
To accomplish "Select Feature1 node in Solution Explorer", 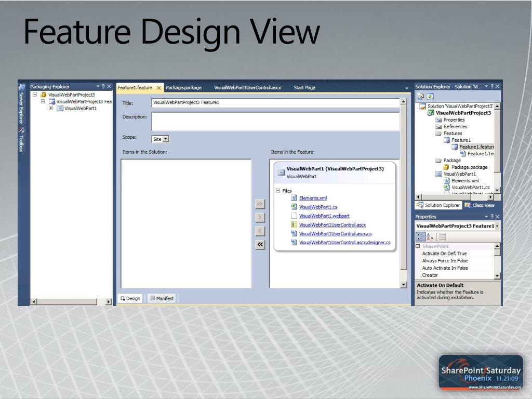I will pos(461,140).
